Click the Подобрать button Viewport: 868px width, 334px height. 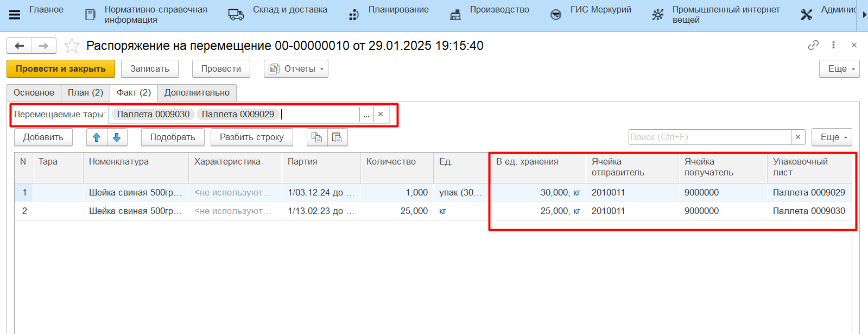pos(173,137)
